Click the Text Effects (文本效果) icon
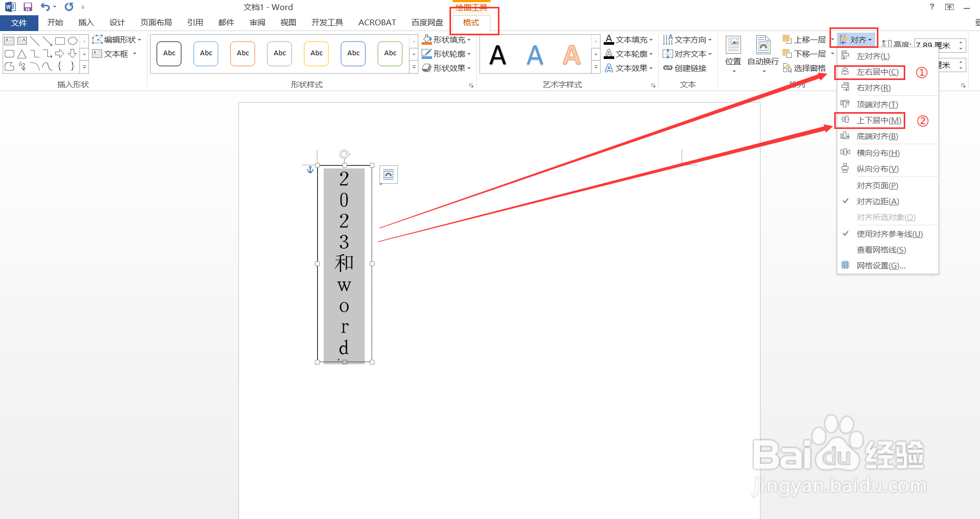 [609, 68]
